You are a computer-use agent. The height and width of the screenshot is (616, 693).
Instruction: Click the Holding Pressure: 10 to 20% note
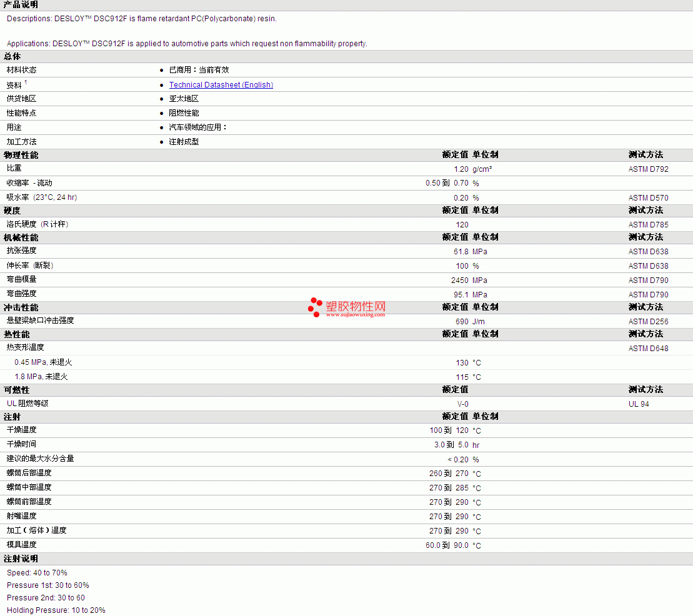point(56,610)
